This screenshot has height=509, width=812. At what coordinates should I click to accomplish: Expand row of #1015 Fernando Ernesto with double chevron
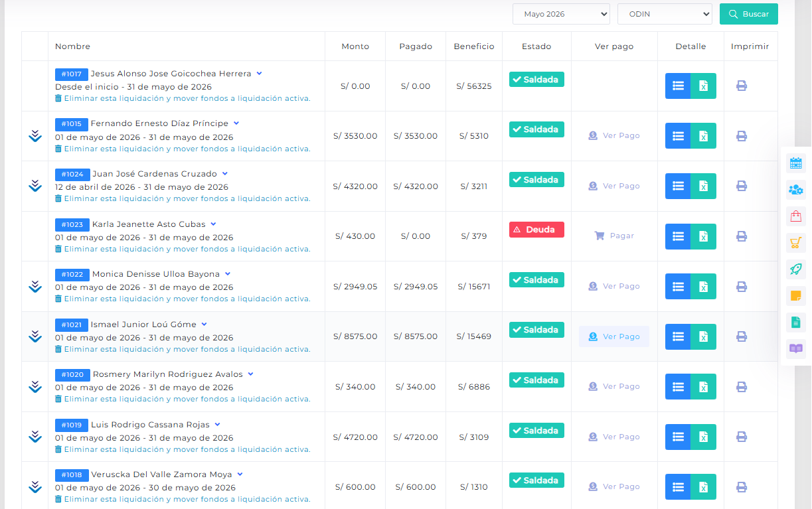click(x=35, y=135)
